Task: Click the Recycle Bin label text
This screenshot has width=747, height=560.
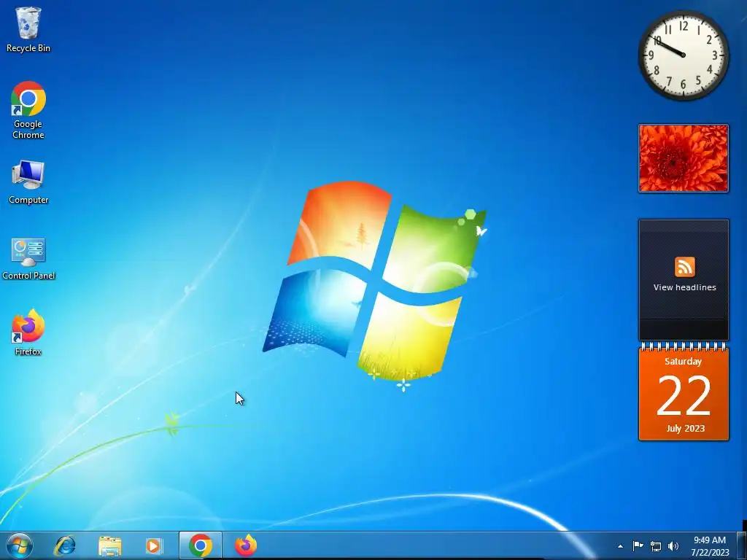Action: (x=28, y=48)
